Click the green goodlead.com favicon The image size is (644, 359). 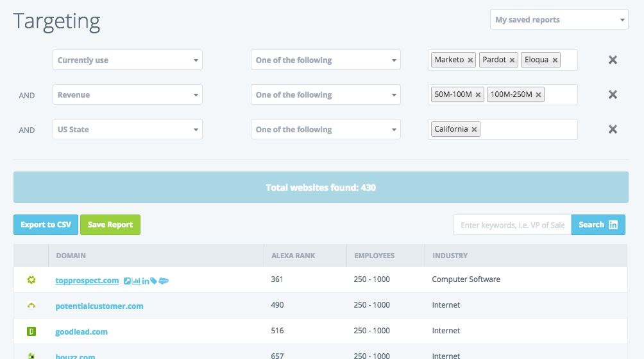click(x=31, y=331)
